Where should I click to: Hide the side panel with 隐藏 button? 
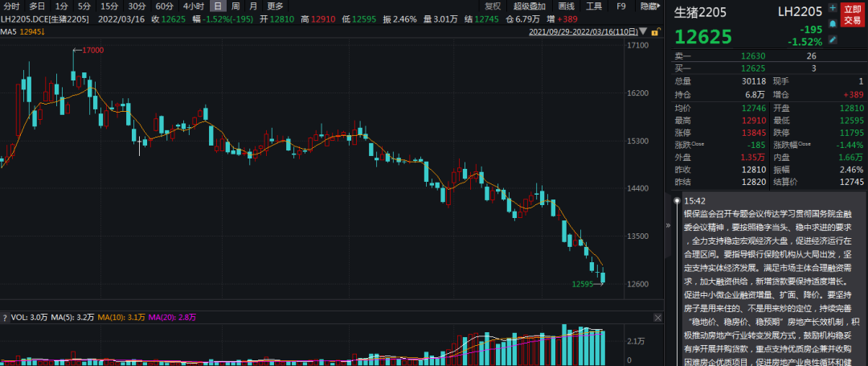click(650, 6)
